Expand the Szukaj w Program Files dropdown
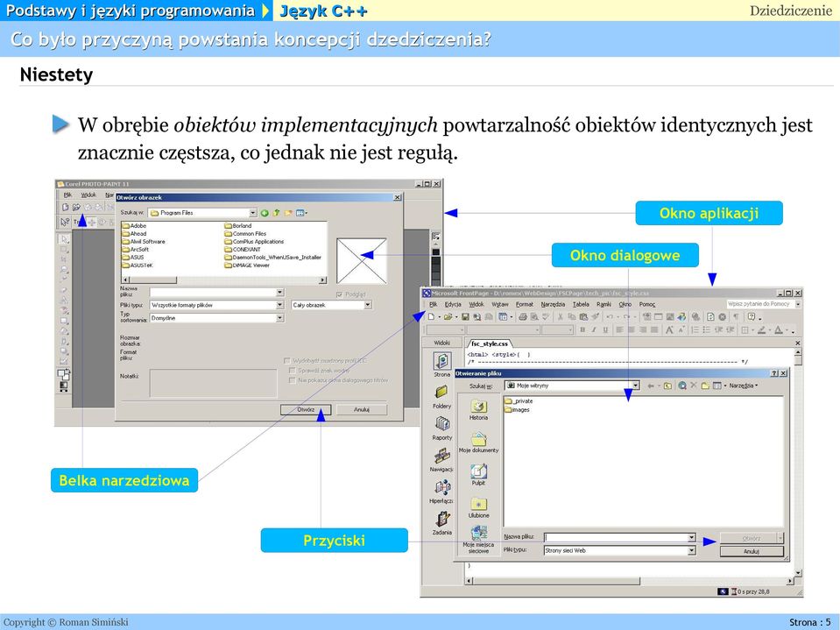840x630 pixels. (x=253, y=213)
